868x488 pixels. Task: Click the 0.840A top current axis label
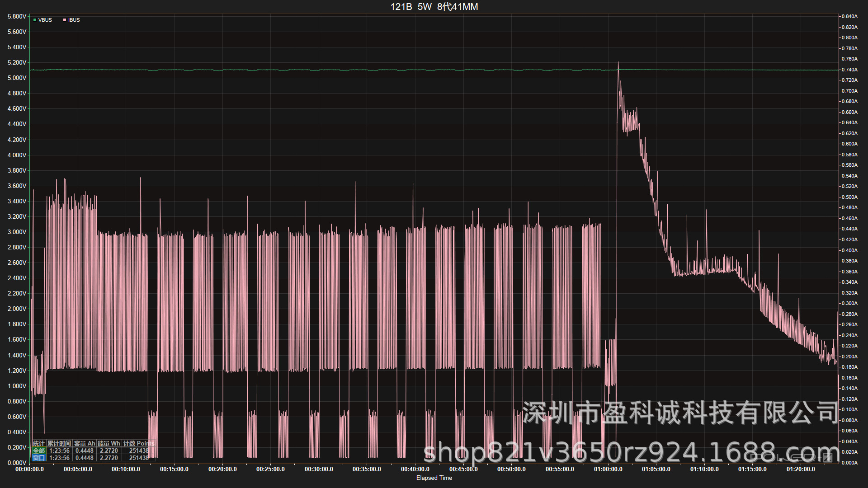click(849, 16)
